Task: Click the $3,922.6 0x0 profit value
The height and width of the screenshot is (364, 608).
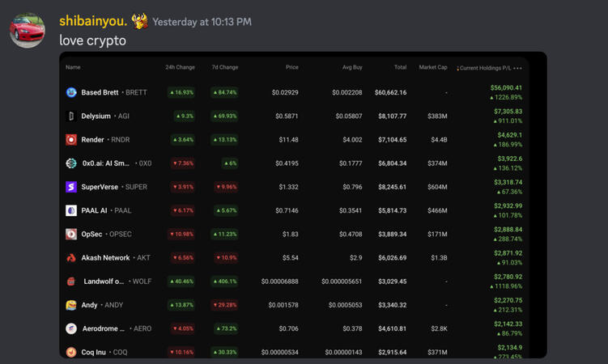Action: pos(509,159)
